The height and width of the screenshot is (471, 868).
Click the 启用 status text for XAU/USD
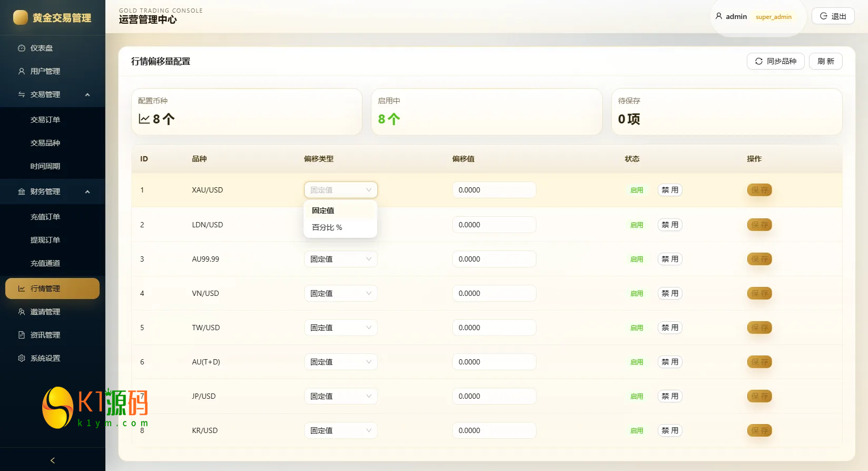[x=637, y=190]
